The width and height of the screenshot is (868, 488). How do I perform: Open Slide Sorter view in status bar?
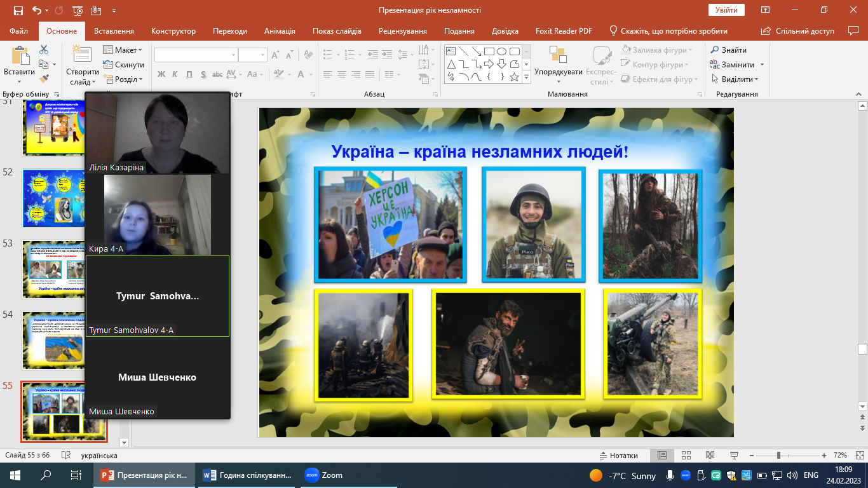[686, 456]
